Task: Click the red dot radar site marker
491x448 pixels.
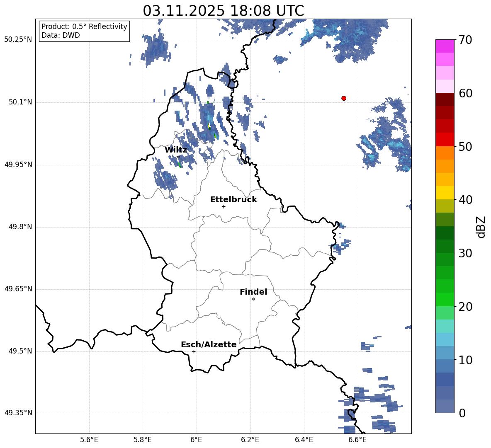Action: coord(344,98)
